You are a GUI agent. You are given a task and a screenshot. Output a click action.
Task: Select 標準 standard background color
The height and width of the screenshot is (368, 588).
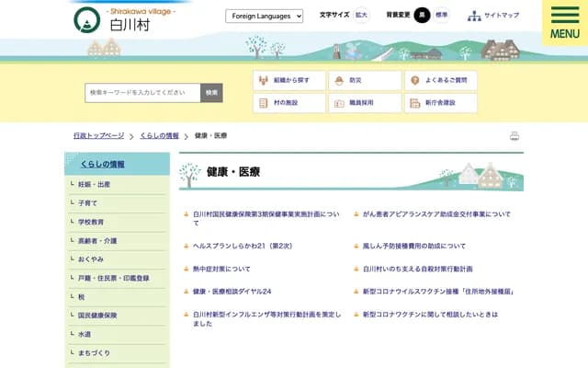pyautogui.click(x=442, y=15)
